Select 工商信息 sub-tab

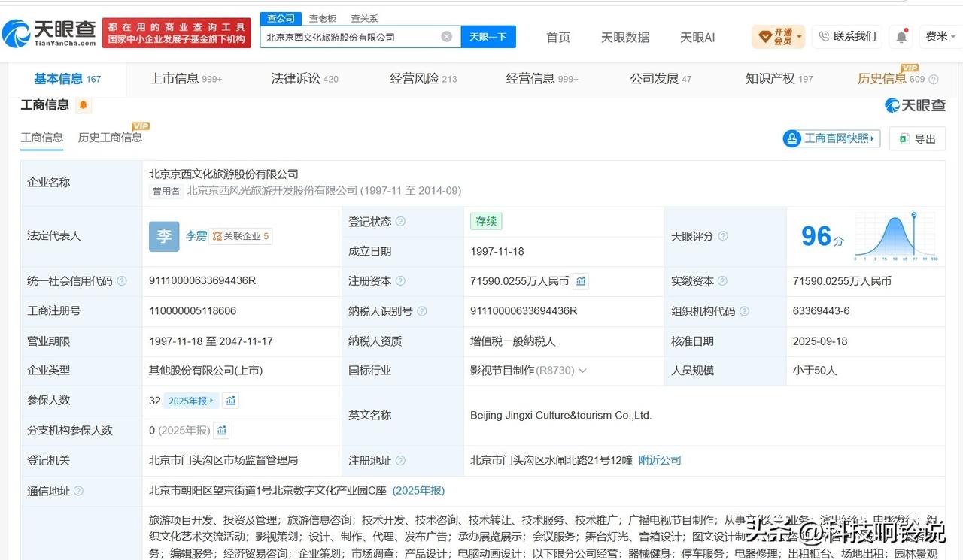click(x=42, y=138)
